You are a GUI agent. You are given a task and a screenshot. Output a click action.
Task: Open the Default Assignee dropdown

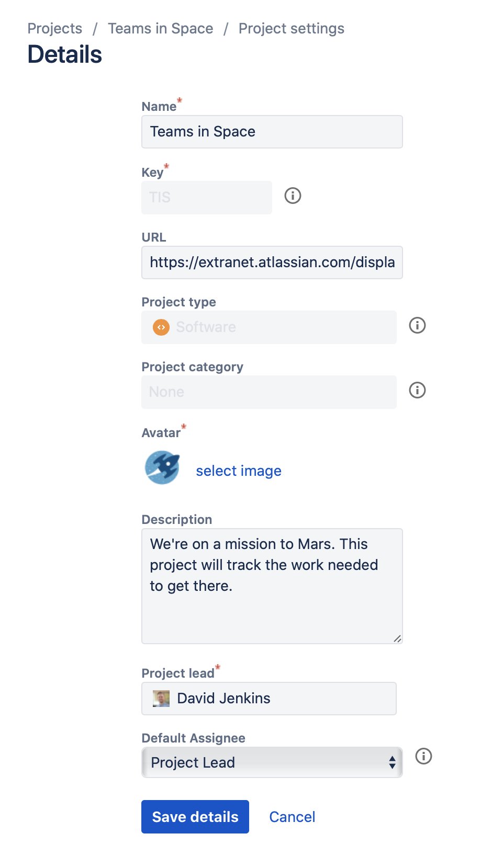coord(272,762)
